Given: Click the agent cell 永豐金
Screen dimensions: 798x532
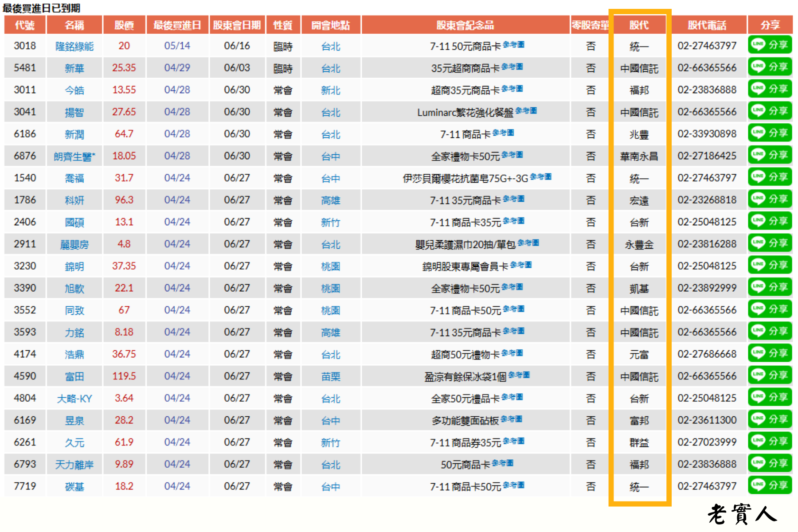Looking at the screenshot, I should coord(639,244).
